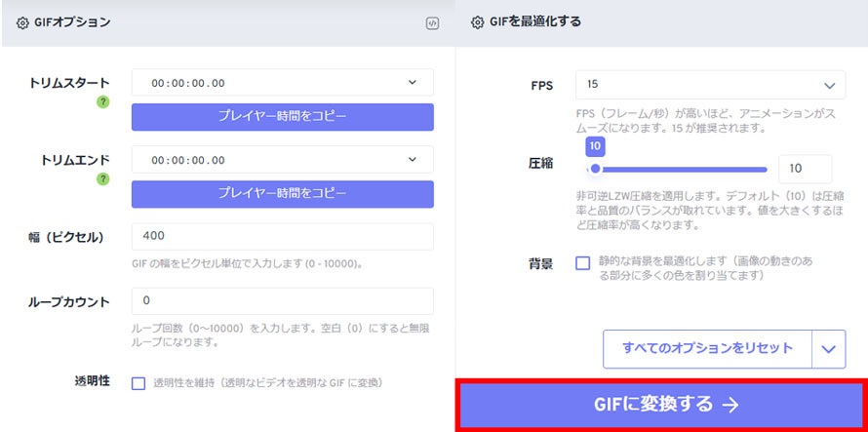868x432 pixels.
Task: Click the code icon in the GIFオプション header
Action: click(432, 23)
